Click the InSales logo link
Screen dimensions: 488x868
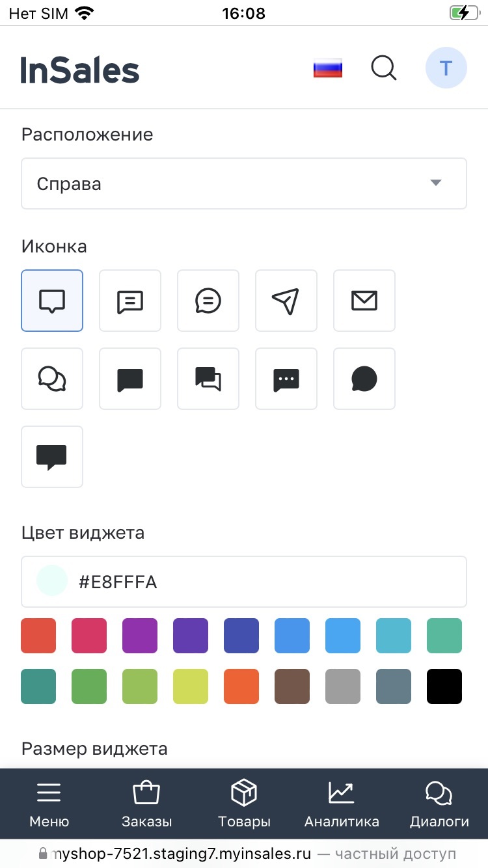click(x=80, y=69)
